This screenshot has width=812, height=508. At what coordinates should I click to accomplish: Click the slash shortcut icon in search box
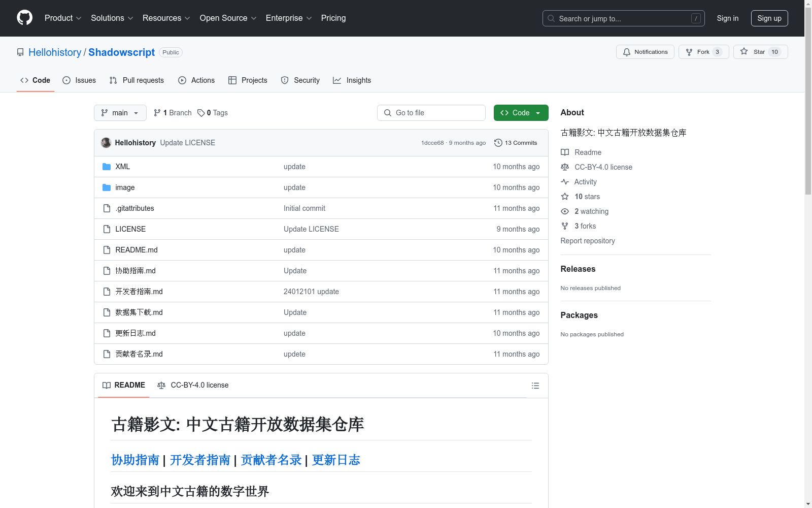click(x=696, y=18)
